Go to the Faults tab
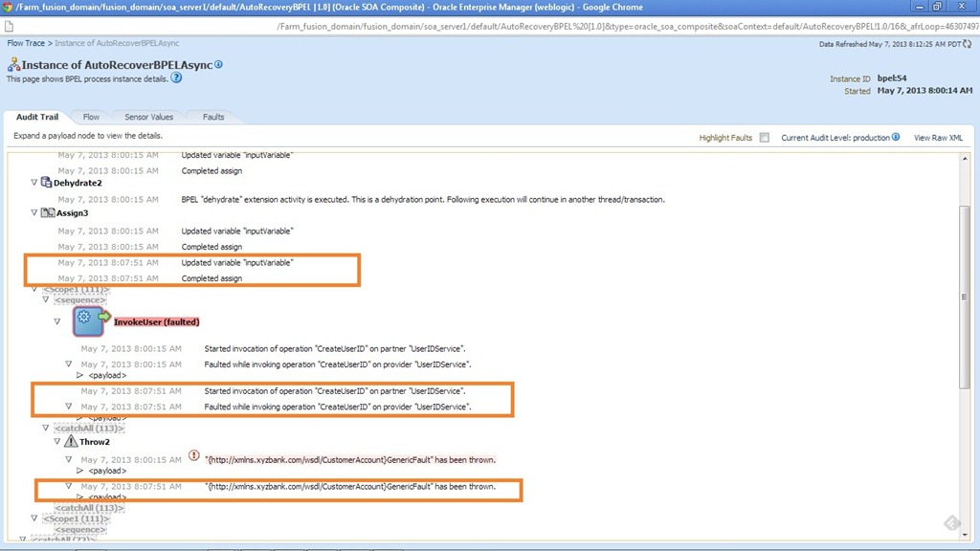The image size is (980, 551). tap(213, 117)
